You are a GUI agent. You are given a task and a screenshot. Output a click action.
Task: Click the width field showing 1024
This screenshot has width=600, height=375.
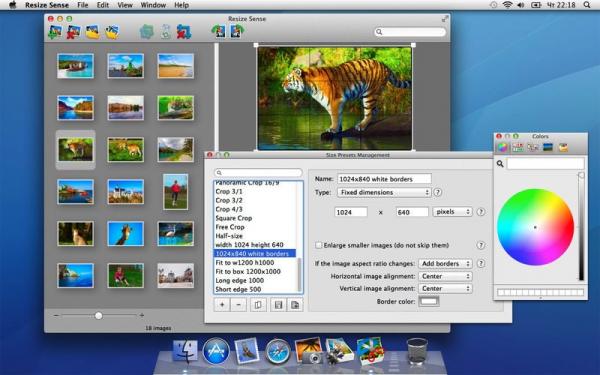click(x=351, y=212)
